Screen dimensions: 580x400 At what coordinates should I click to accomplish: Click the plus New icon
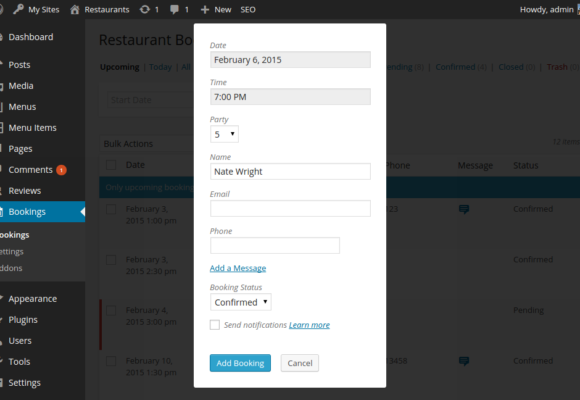pos(205,10)
